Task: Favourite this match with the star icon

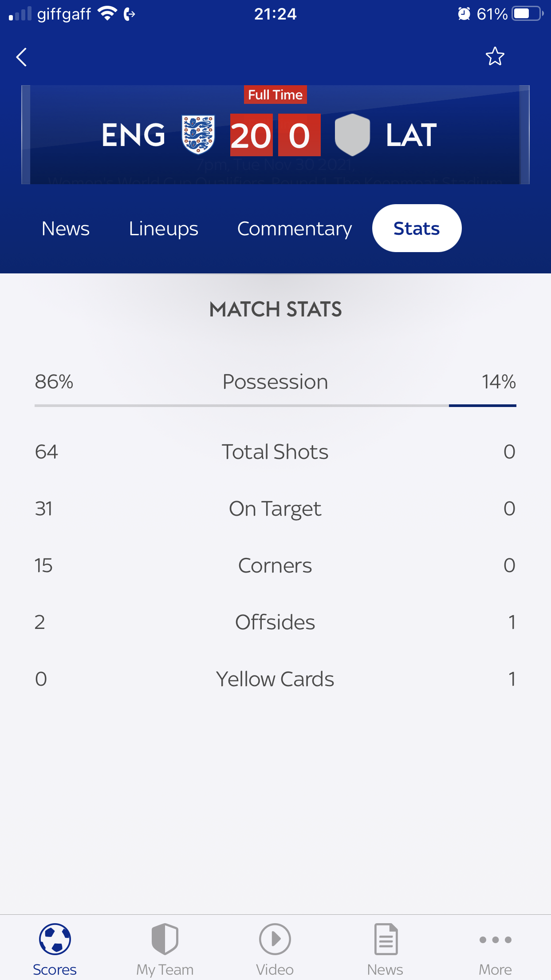Action: (x=495, y=56)
